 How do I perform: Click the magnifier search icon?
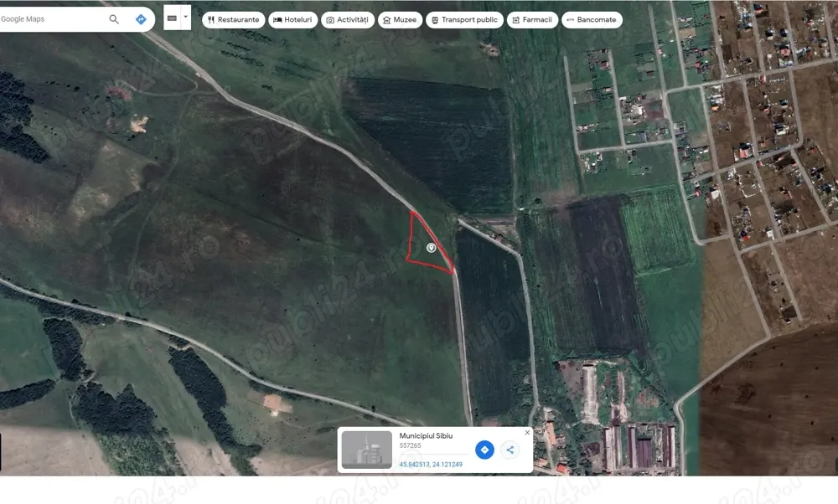(114, 19)
